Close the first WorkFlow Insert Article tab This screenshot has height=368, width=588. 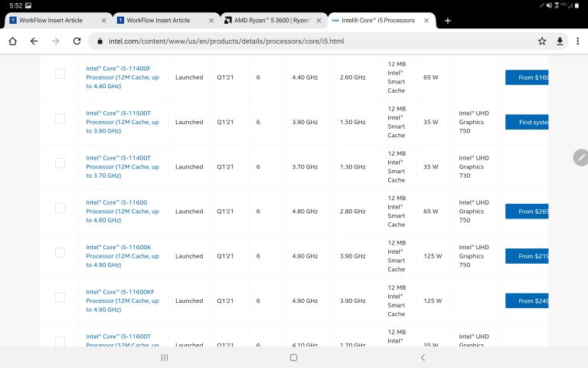[104, 21]
